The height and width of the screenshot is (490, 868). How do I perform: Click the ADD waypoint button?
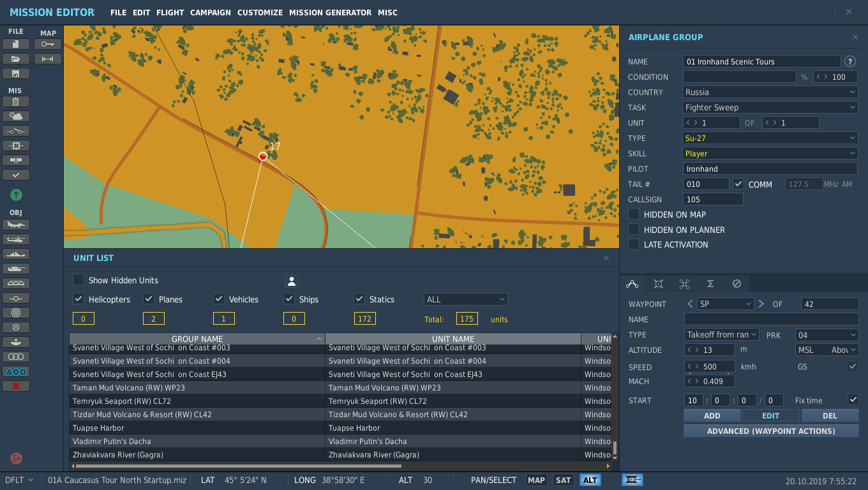pos(712,415)
